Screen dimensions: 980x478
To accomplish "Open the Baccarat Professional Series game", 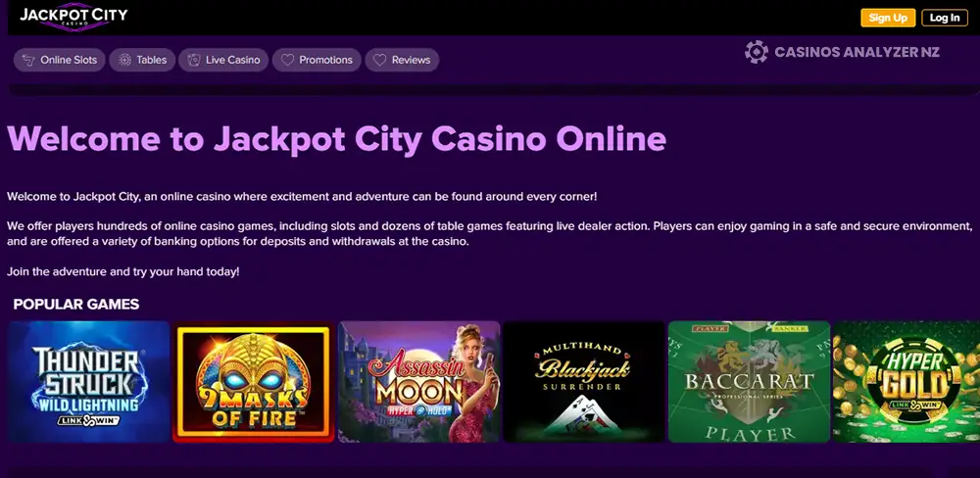I will tap(749, 382).
